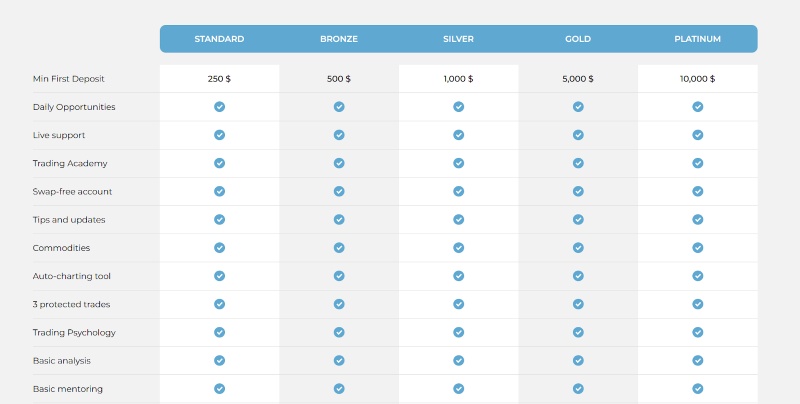Click the Platinum column Trading Psychology checkmark

[698, 332]
